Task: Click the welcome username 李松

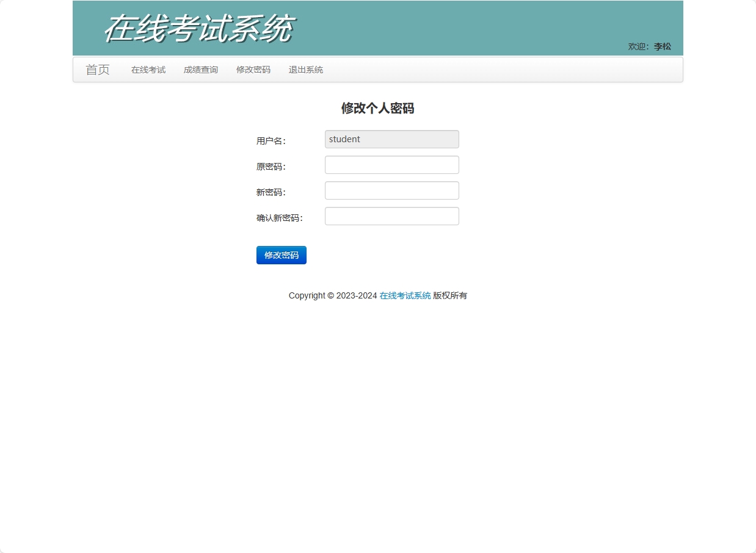Action: coord(661,46)
